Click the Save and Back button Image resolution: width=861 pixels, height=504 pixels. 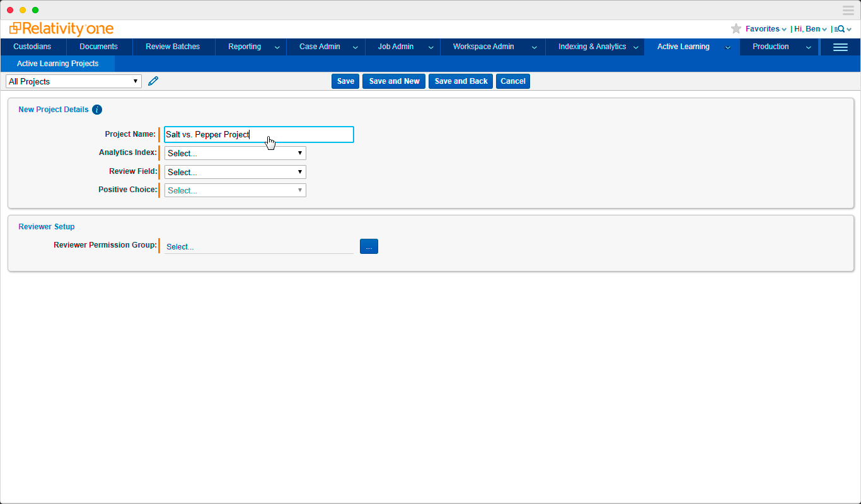[461, 81]
